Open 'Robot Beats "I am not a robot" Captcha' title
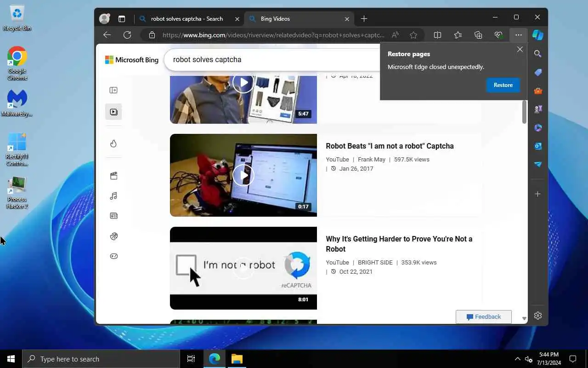Screen dimensions: 588x368 [390, 146]
